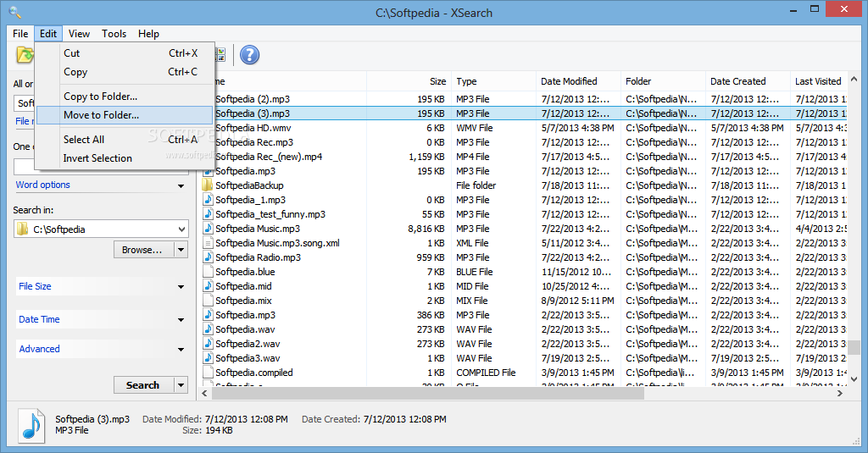Click the folder icon in Search in box
Screen dimensions: 868x453
point(22,229)
